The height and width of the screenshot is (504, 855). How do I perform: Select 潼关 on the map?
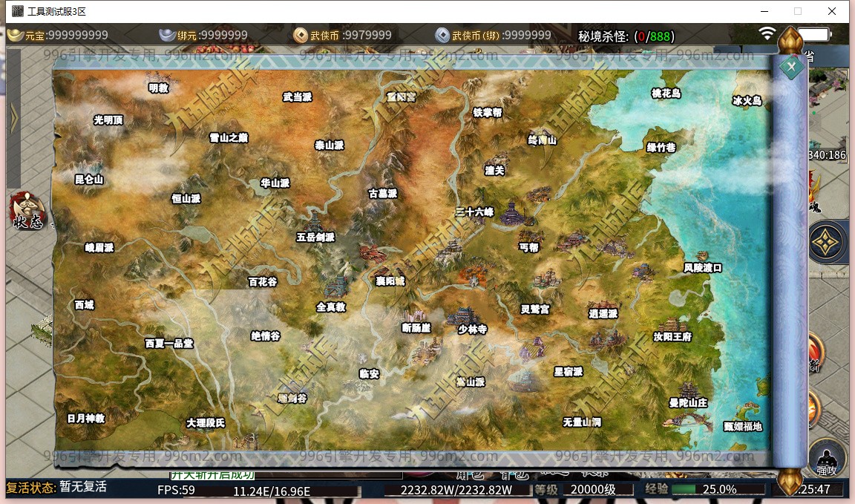point(494,171)
